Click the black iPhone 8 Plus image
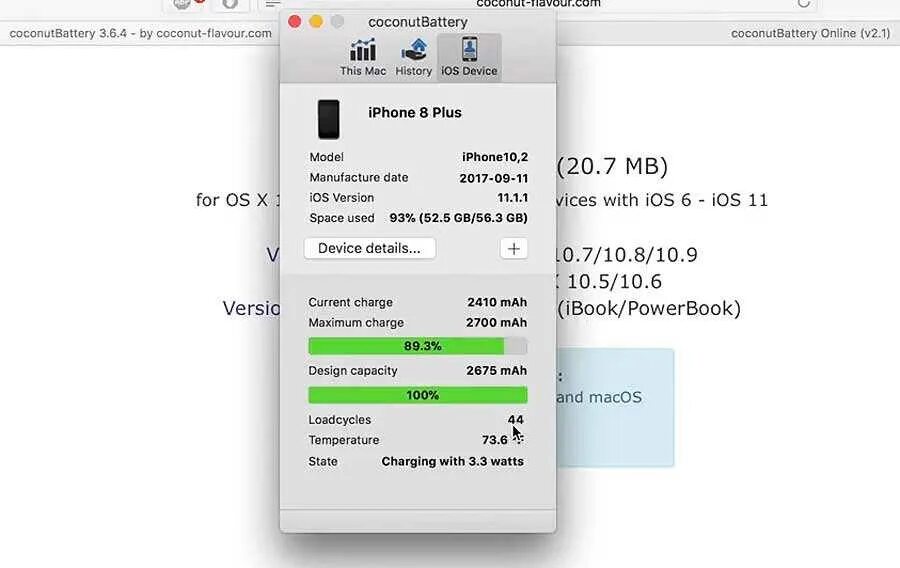Viewport: 900px width, 568px height. (329, 119)
